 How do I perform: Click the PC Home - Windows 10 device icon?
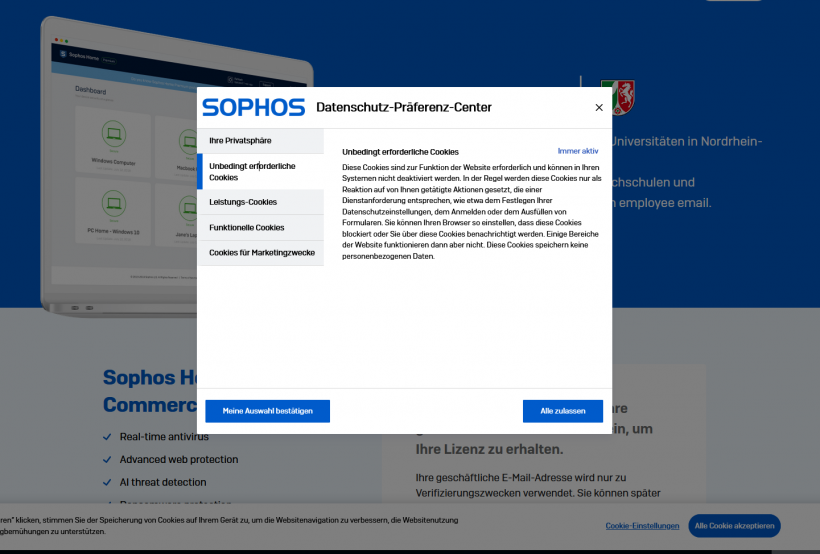coord(113,203)
